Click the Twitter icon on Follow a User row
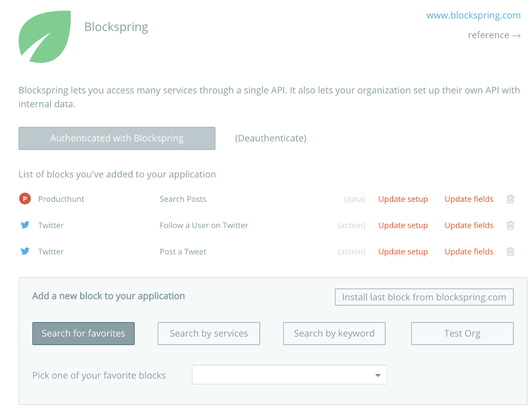 (x=25, y=225)
